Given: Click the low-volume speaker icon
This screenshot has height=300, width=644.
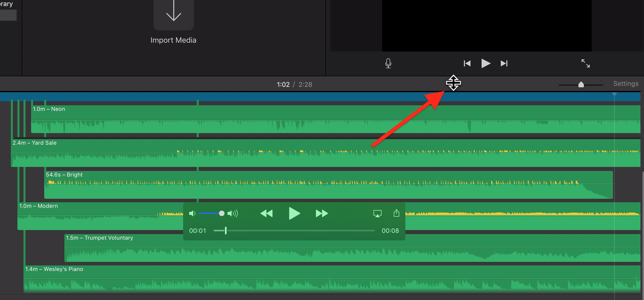Looking at the screenshot, I should 192,213.
